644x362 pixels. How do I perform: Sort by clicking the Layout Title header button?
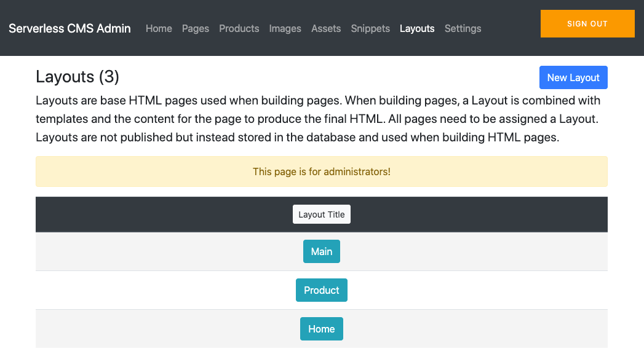point(321,214)
